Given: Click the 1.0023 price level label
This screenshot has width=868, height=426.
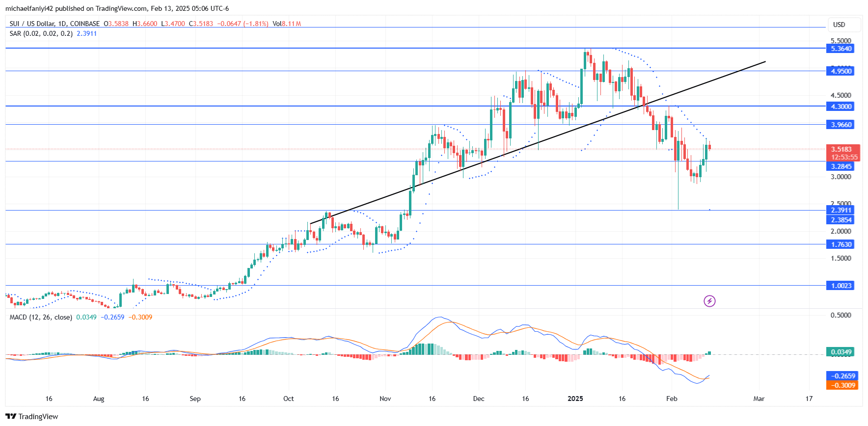Looking at the screenshot, I should [x=841, y=286].
